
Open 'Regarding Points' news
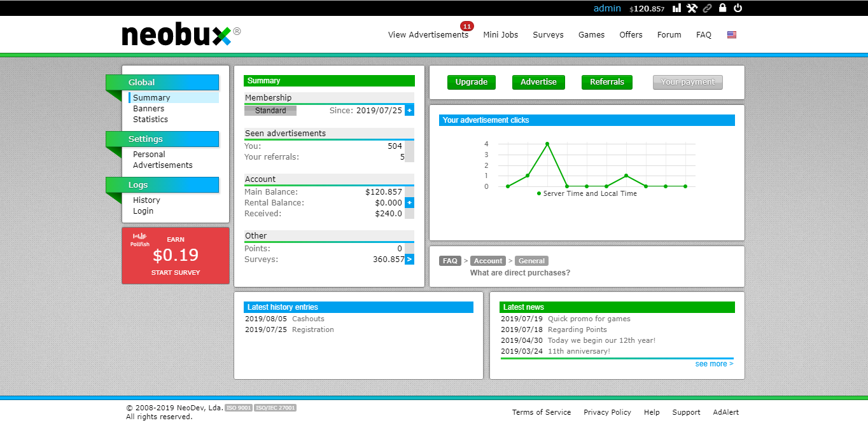pyautogui.click(x=577, y=329)
